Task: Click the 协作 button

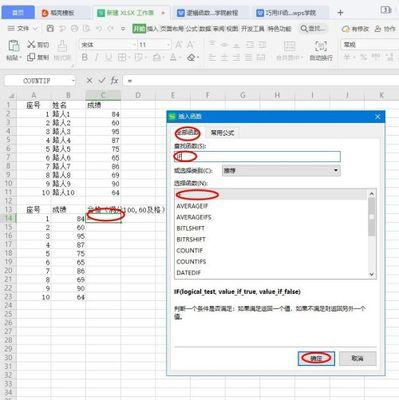Action: (385, 29)
